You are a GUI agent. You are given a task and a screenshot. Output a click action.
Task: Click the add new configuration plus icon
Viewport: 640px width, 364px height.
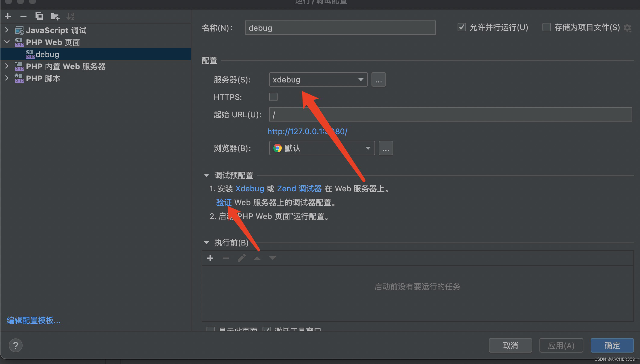pos(8,16)
